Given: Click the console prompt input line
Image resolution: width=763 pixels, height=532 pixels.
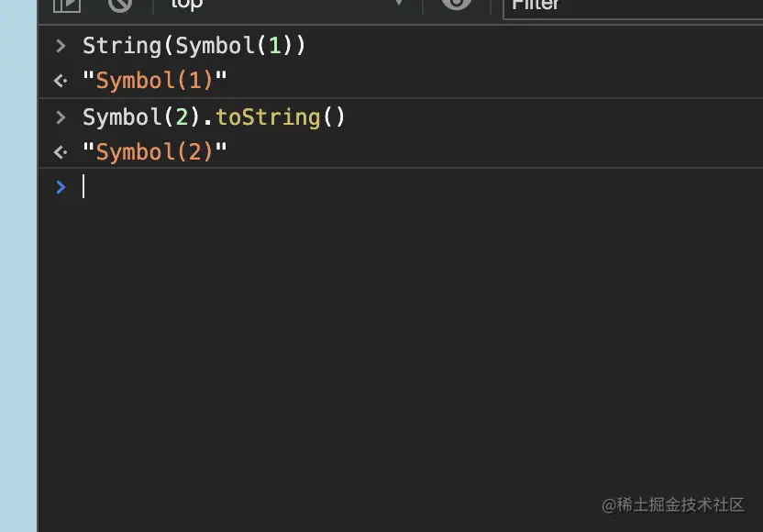Looking at the screenshot, I should [x=367, y=187].
